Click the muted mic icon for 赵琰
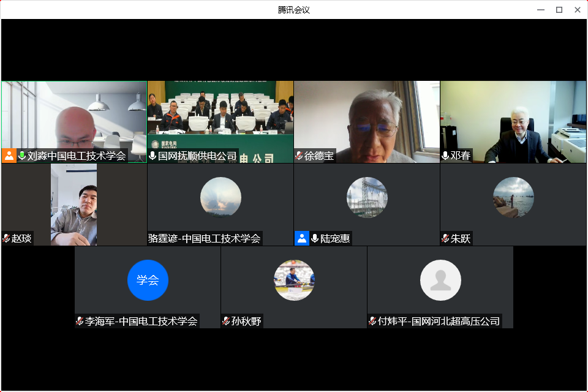 [x=6, y=238]
